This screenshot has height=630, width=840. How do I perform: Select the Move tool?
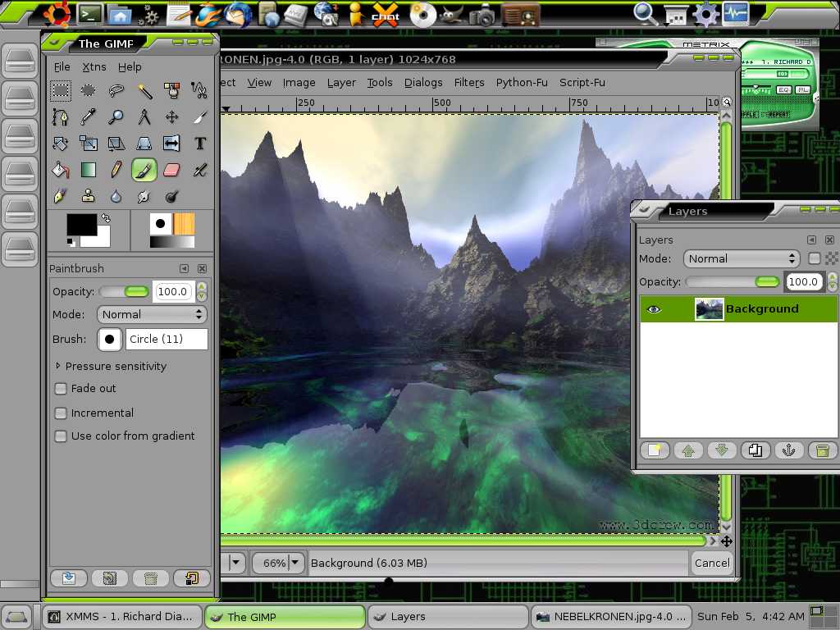pyautogui.click(x=172, y=116)
